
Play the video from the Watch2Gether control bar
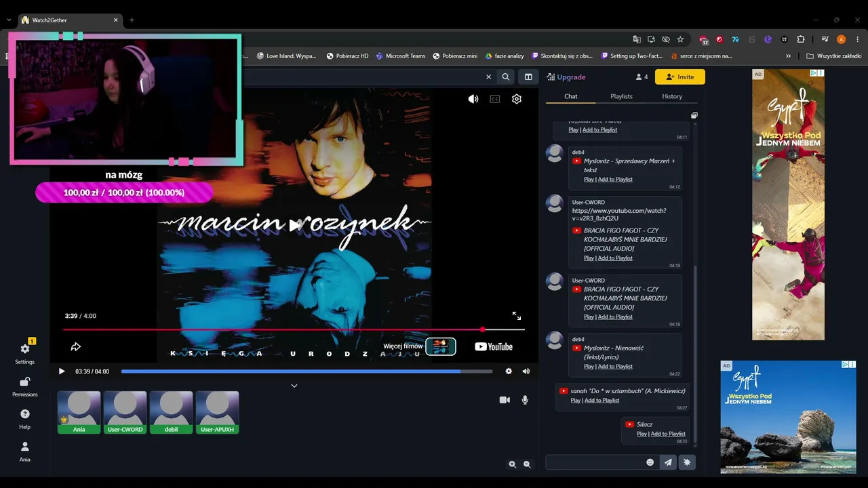tap(62, 371)
